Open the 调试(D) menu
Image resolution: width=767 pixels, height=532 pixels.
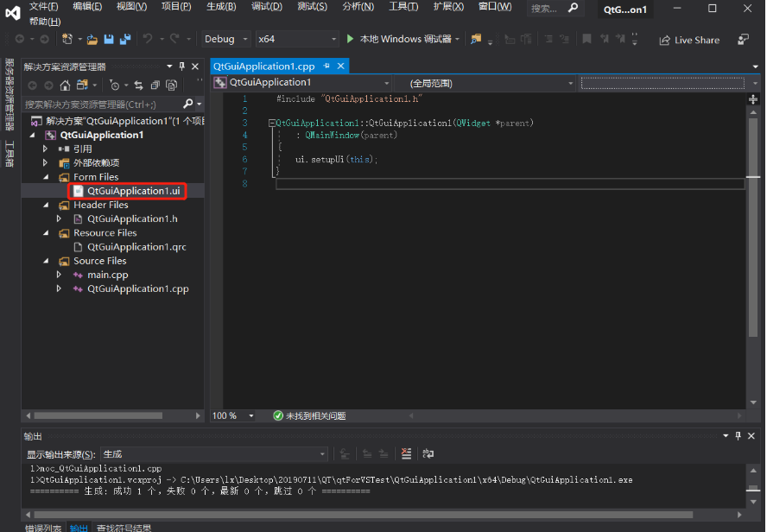pos(267,7)
